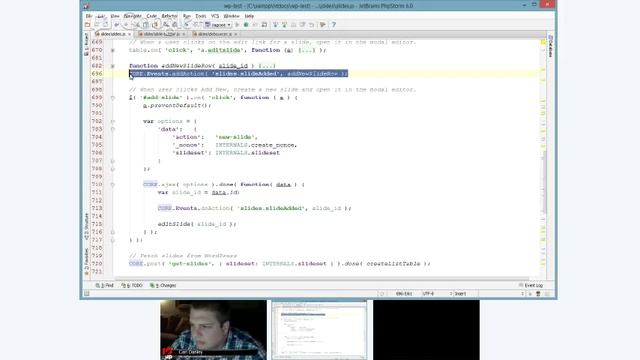Expand folded addNewSlideRow function at line 682
The image size is (640, 360).
(113, 66)
